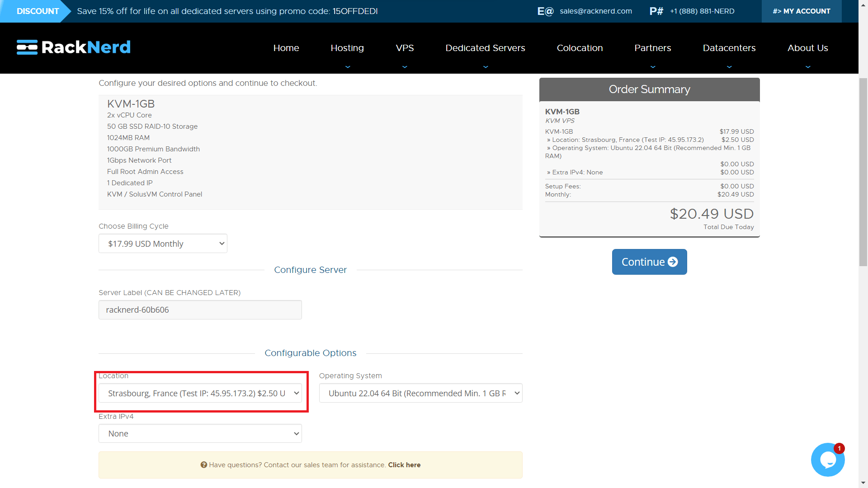The image size is (868, 488).
Task: Expand the Datacenters menu chevron
Action: click(x=729, y=67)
